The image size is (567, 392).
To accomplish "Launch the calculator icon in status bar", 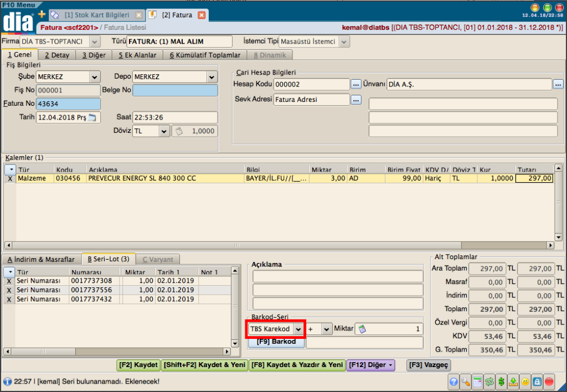I will (x=477, y=381).
